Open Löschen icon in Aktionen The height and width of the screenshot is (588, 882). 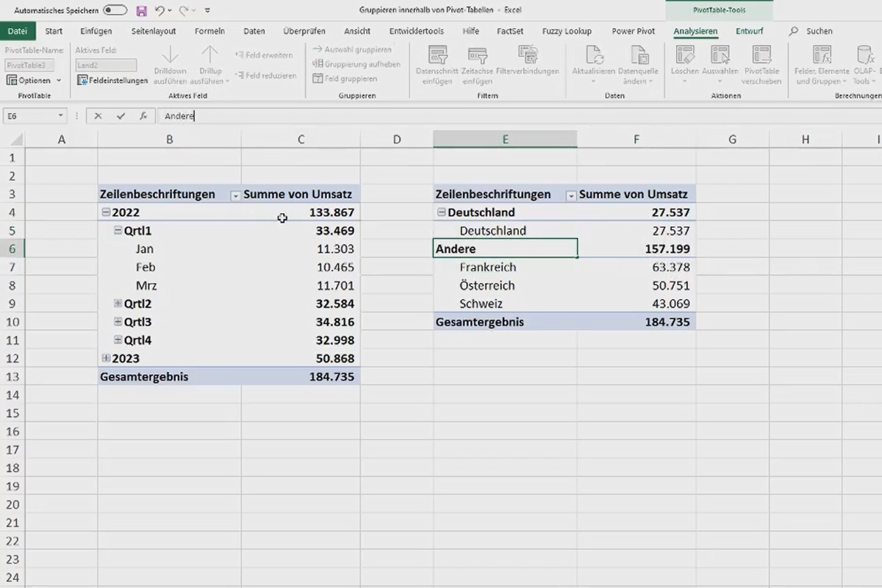pyautogui.click(x=685, y=55)
